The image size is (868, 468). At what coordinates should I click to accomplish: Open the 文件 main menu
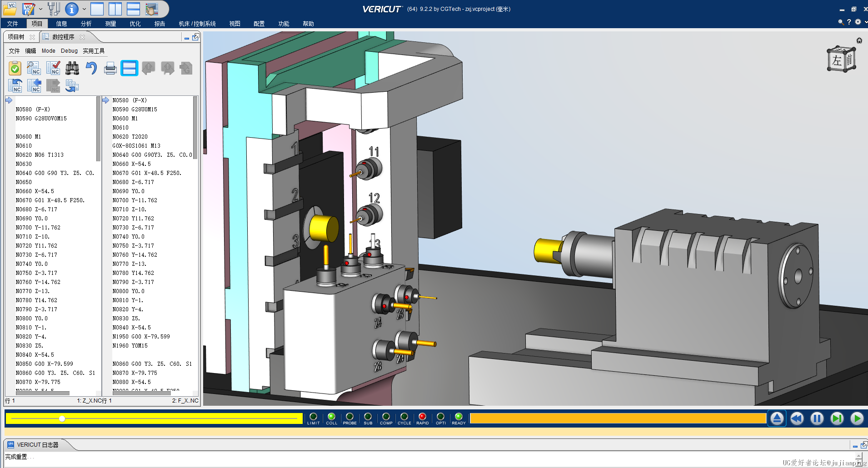pos(12,24)
